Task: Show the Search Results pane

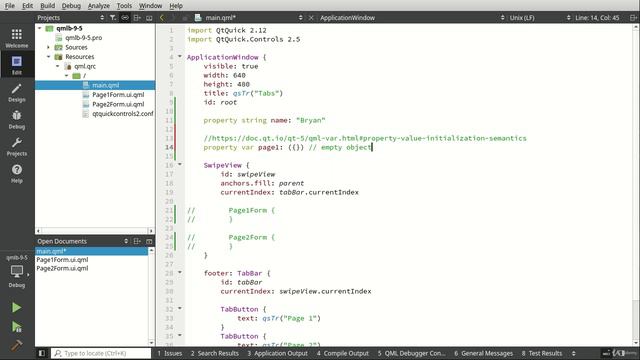Action: tap(214, 353)
